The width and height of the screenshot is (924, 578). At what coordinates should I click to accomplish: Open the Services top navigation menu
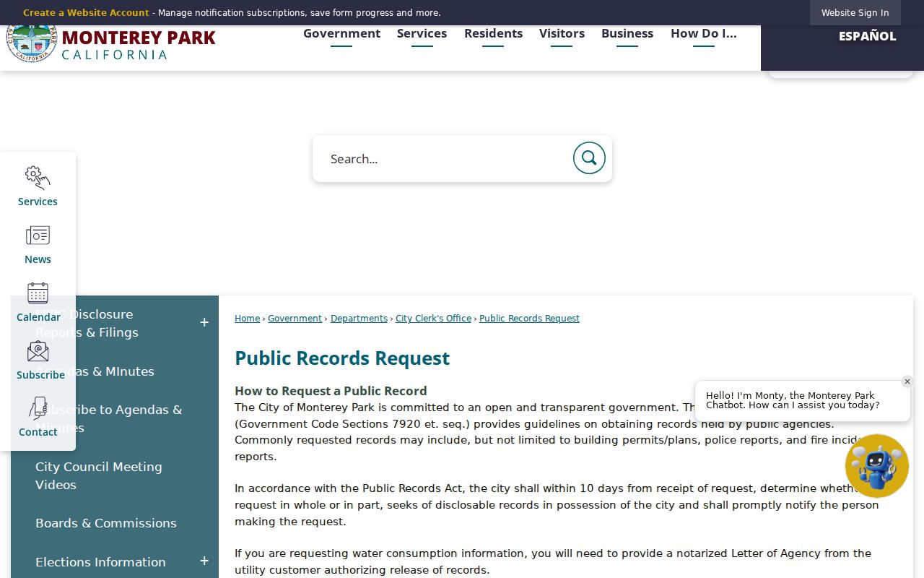[x=422, y=34]
